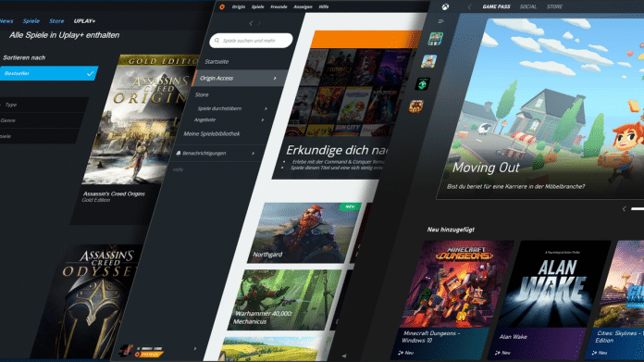Open the green game icon in the Xbox sidebar
This screenshot has width=644, height=362.
(x=422, y=84)
